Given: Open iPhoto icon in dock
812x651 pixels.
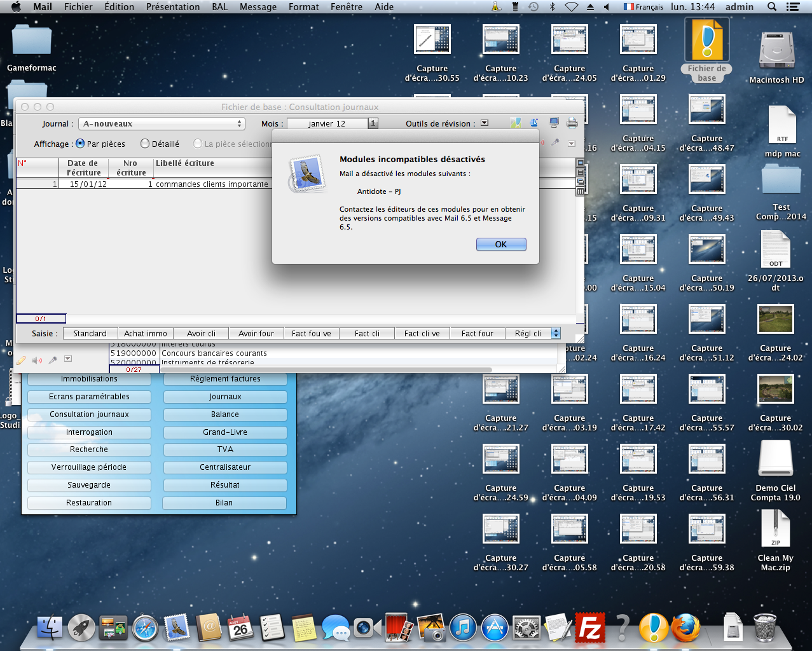Looking at the screenshot, I should [x=431, y=628].
